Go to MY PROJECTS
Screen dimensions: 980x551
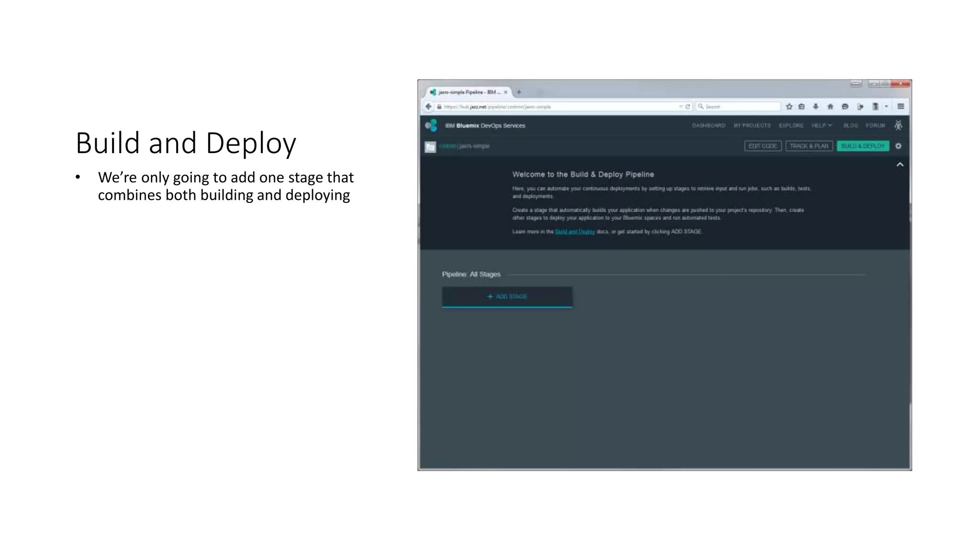(752, 125)
